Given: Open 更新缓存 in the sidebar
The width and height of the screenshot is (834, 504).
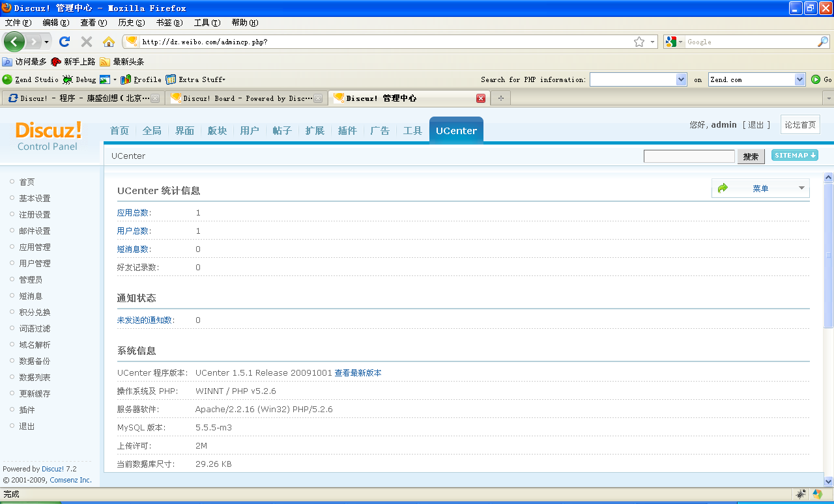Looking at the screenshot, I should coord(35,394).
